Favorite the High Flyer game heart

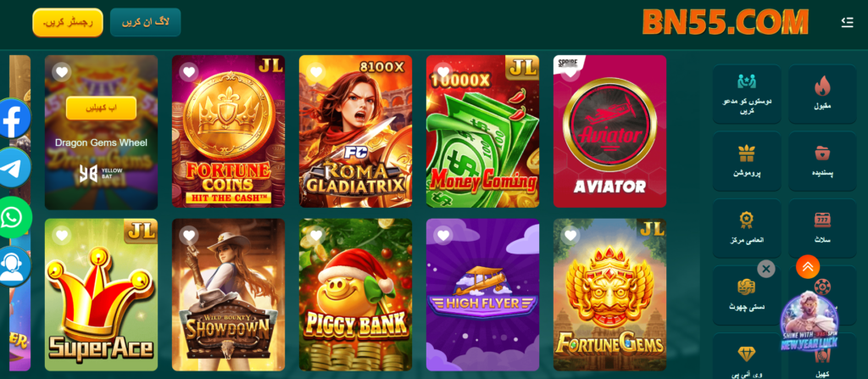click(442, 236)
